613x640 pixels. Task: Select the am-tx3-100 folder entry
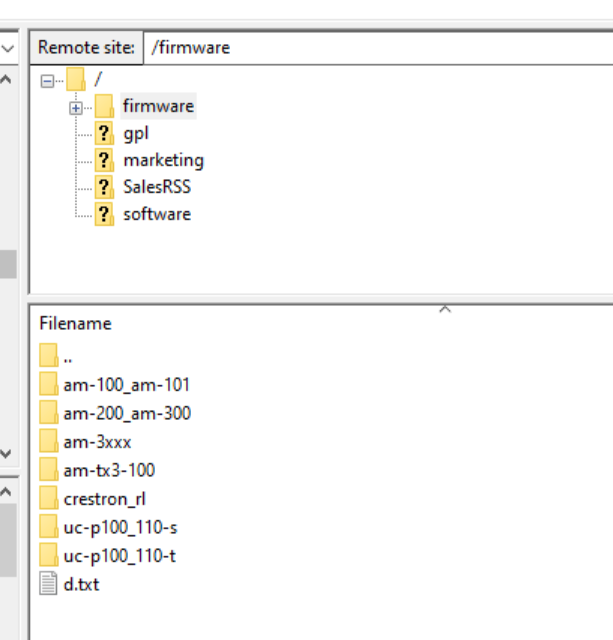[x=109, y=470]
